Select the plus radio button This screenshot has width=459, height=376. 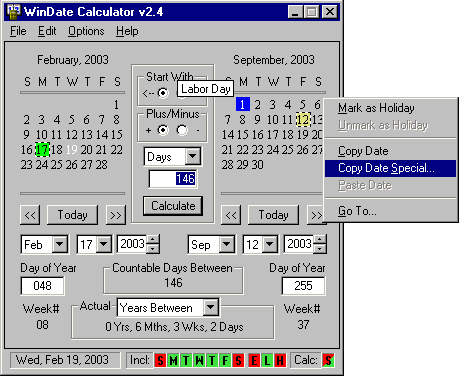163,130
